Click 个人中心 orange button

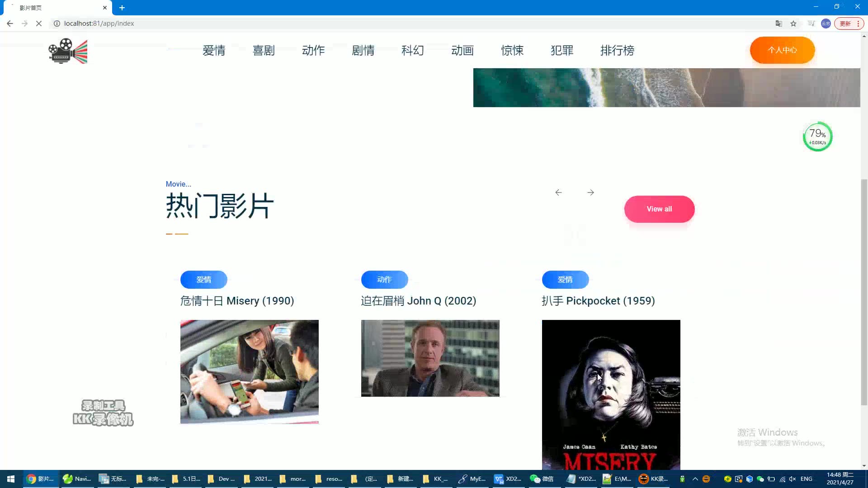(x=783, y=50)
